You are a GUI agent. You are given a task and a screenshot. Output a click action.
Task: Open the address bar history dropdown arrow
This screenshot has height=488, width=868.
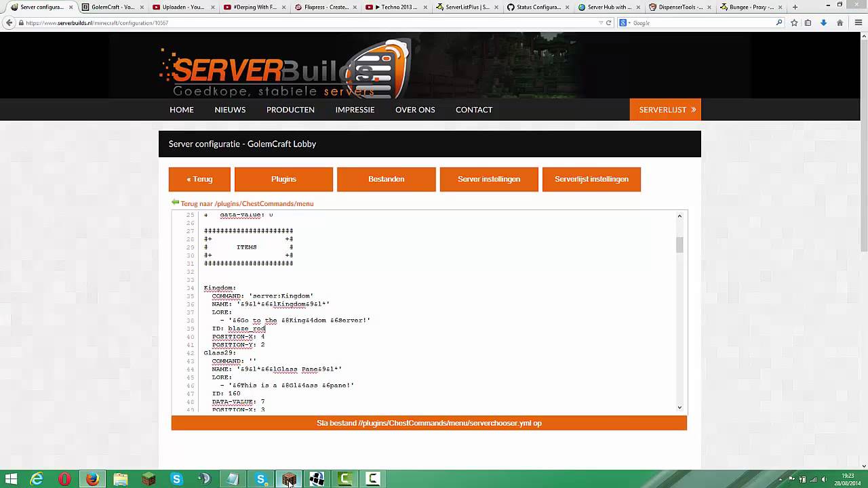pos(601,22)
